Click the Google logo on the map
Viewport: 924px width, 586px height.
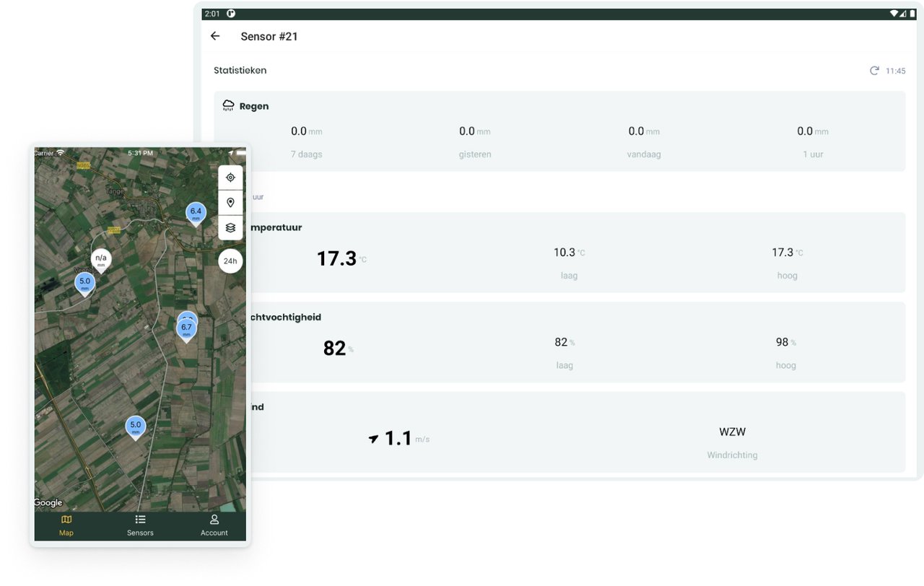[x=48, y=503]
